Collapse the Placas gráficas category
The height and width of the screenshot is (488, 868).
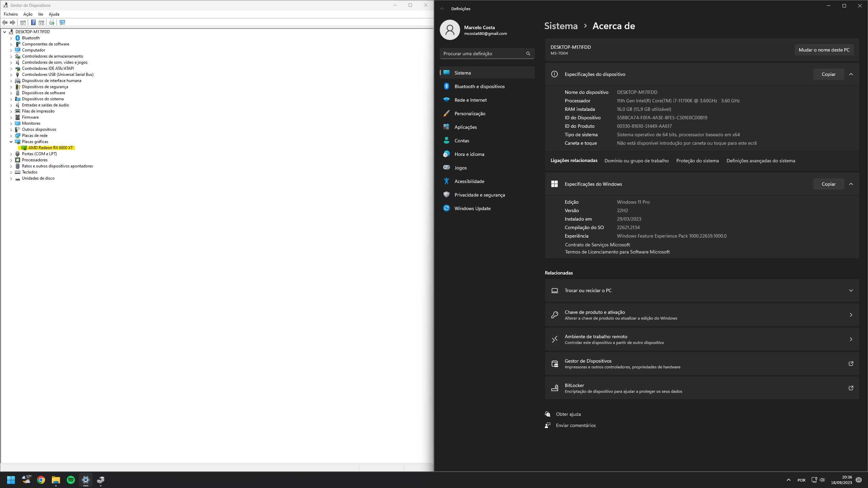point(11,142)
